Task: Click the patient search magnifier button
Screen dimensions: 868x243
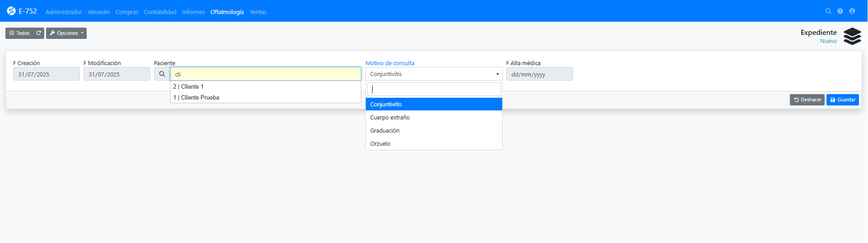Action: [x=162, y=74]
